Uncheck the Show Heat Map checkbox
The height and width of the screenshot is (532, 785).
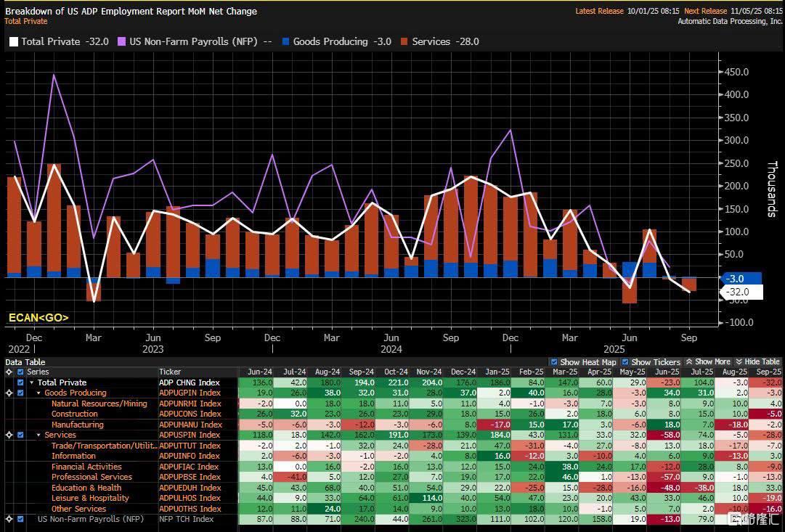click(x=555, y=361)
